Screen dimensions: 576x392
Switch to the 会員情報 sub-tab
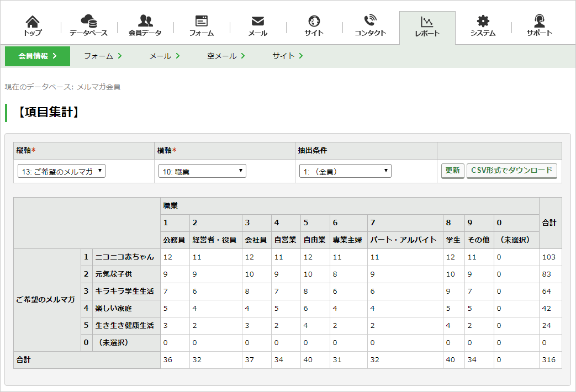tap(38, 56)
